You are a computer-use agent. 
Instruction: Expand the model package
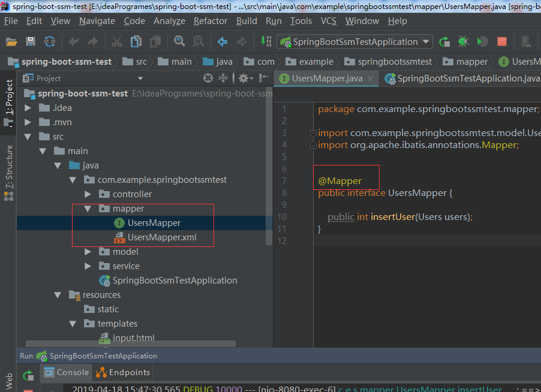88,252
